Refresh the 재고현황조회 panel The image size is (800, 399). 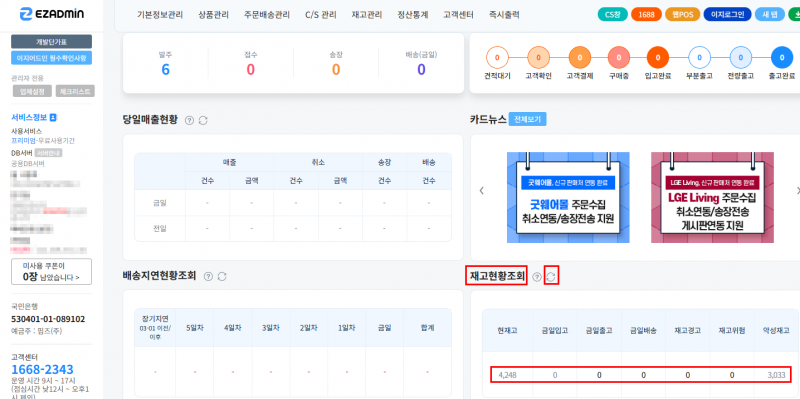click(552, 277)
